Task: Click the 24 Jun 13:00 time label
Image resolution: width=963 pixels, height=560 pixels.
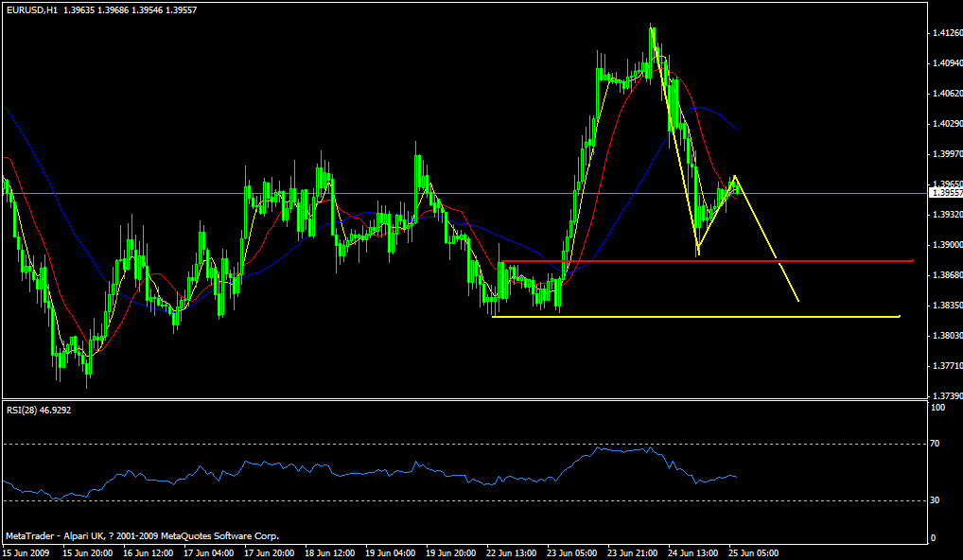Action: coord(694,553)
